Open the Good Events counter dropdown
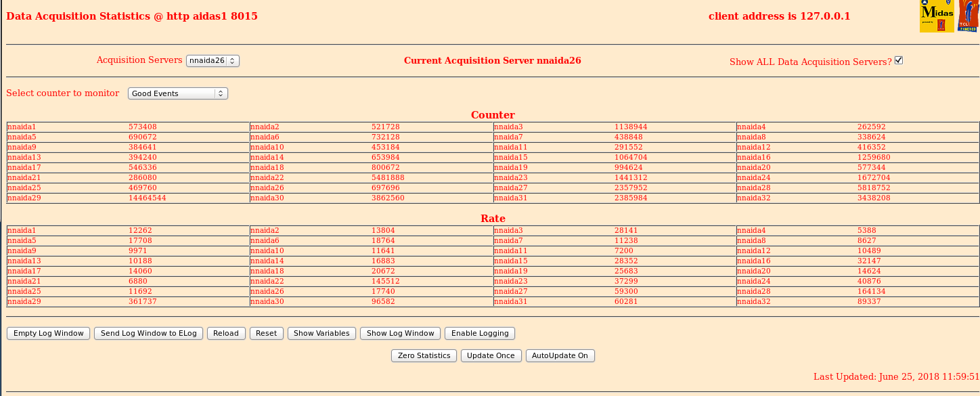The image size is (980, 396). 178,93
